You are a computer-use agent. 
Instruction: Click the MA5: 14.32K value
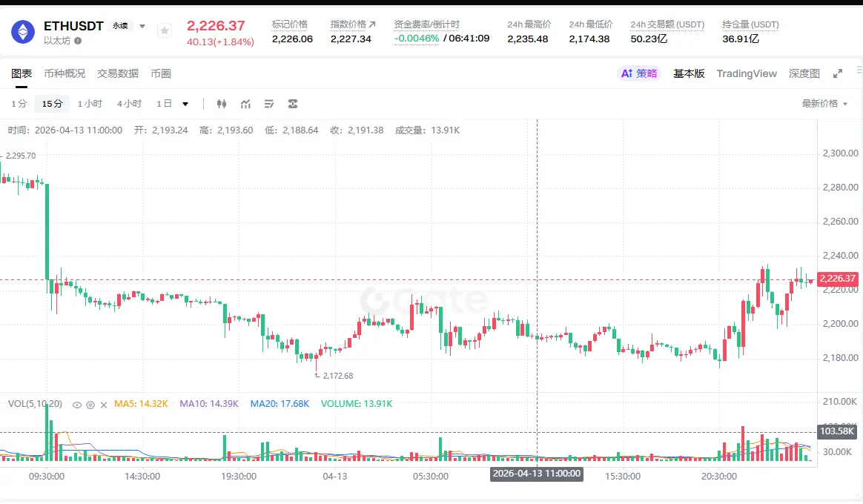141,404
